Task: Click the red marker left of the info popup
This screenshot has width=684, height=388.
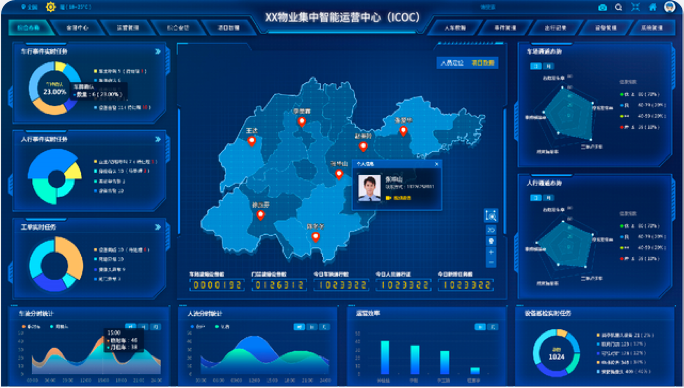Action: click(x=339, y=175)
